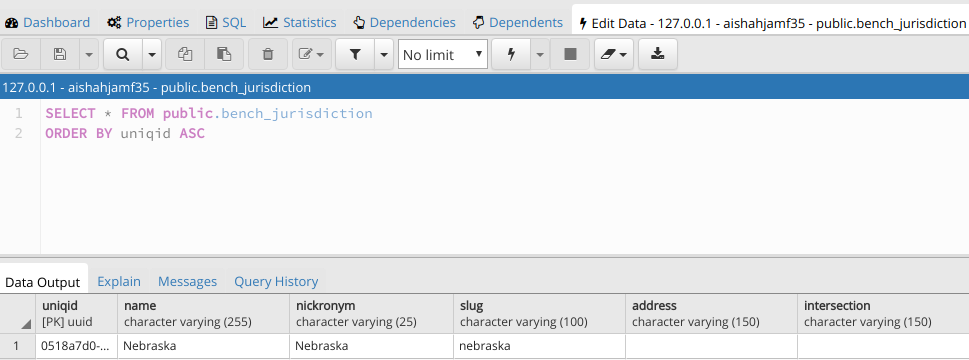This screenshot has width=969, height=360.
Task: Click the connection title bar 127.0.0.1 aishahjamf35
Action: pyautogui.click(x=484, y=87)
